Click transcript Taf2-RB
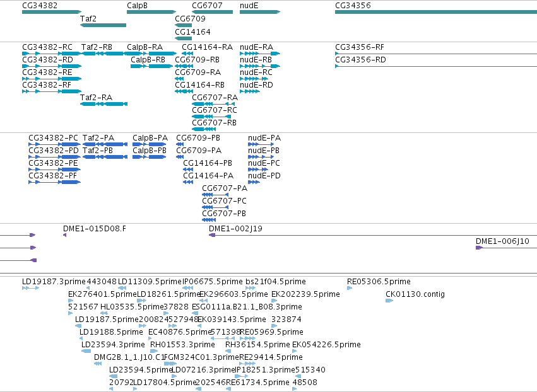 tap(97, 47)
